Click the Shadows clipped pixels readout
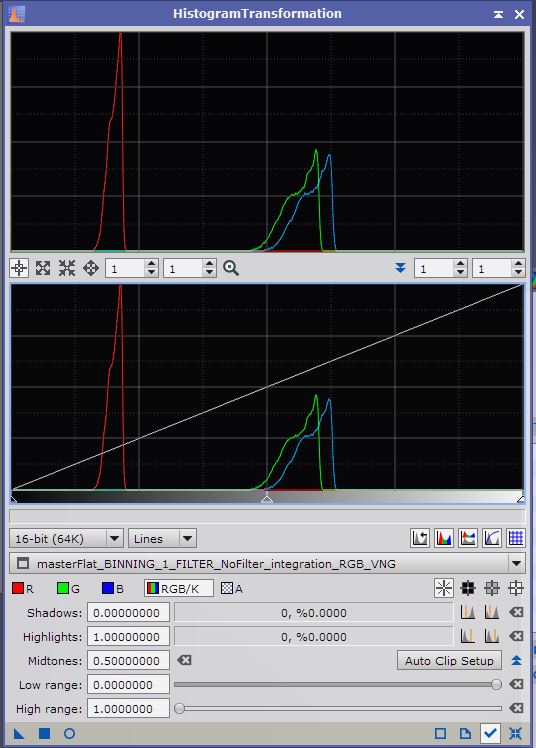Image resolution: width=536 pixels, height=748 pixels. point(313,613)
